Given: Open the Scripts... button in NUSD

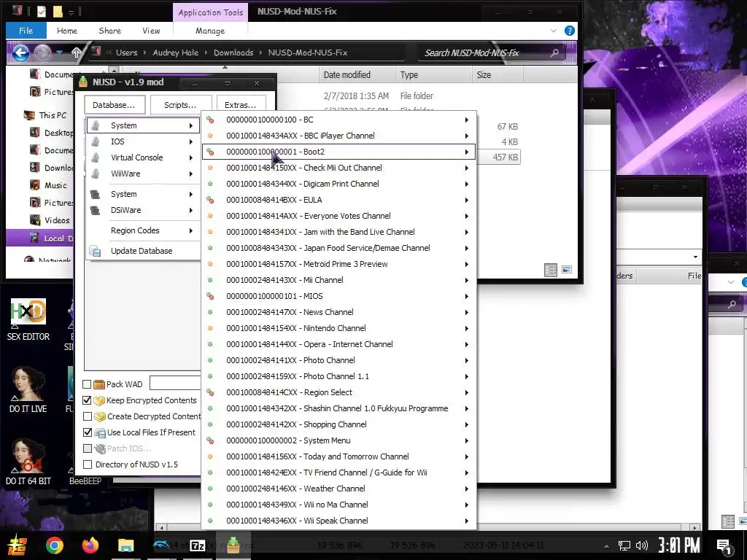Looking at the screenshot, I should click(181, 105).
